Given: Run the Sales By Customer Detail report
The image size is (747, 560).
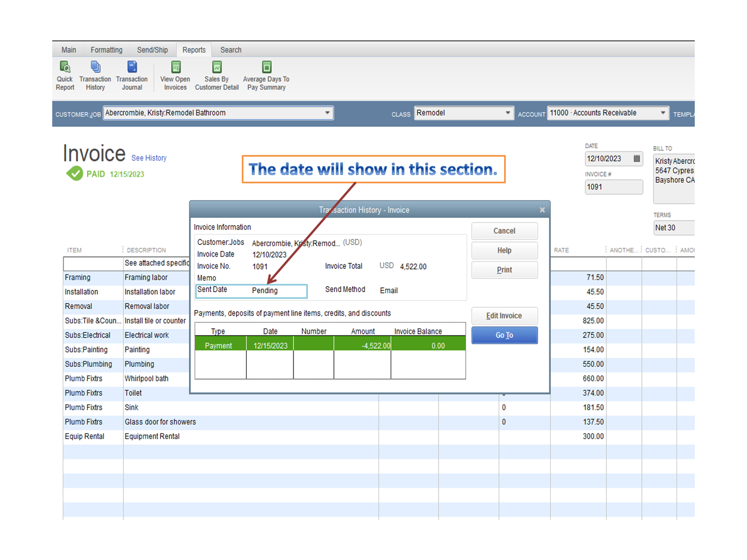Looking at the screenshot, I should tap(216, 75).
